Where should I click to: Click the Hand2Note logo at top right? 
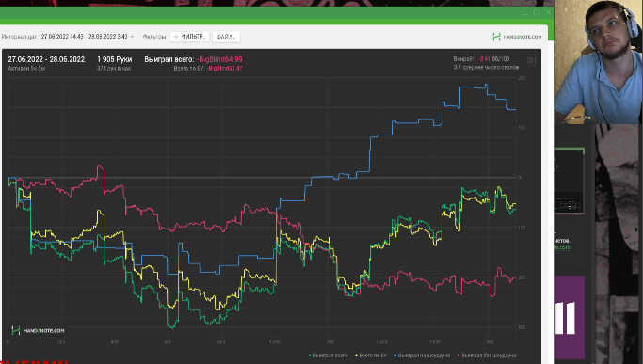click(517, 37)
